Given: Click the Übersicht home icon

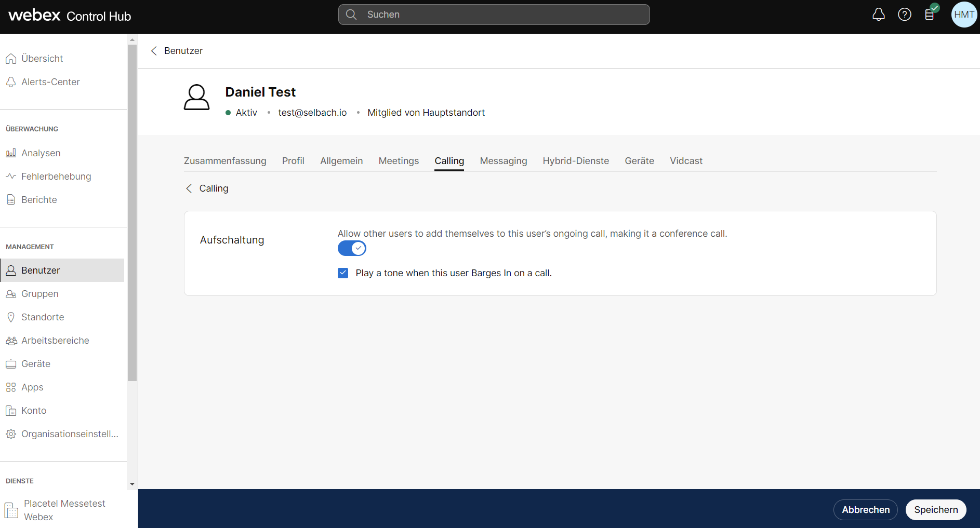Looking at the screenshot, I should [11, 59].
